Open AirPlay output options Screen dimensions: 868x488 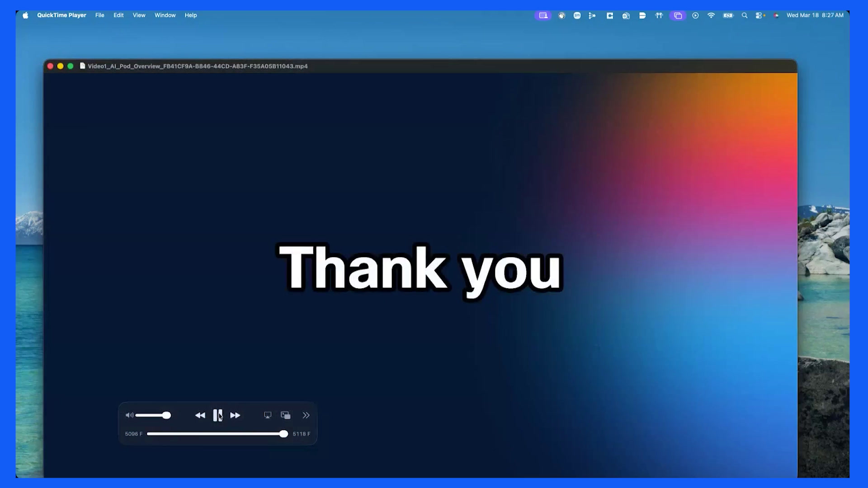point(268,415)
